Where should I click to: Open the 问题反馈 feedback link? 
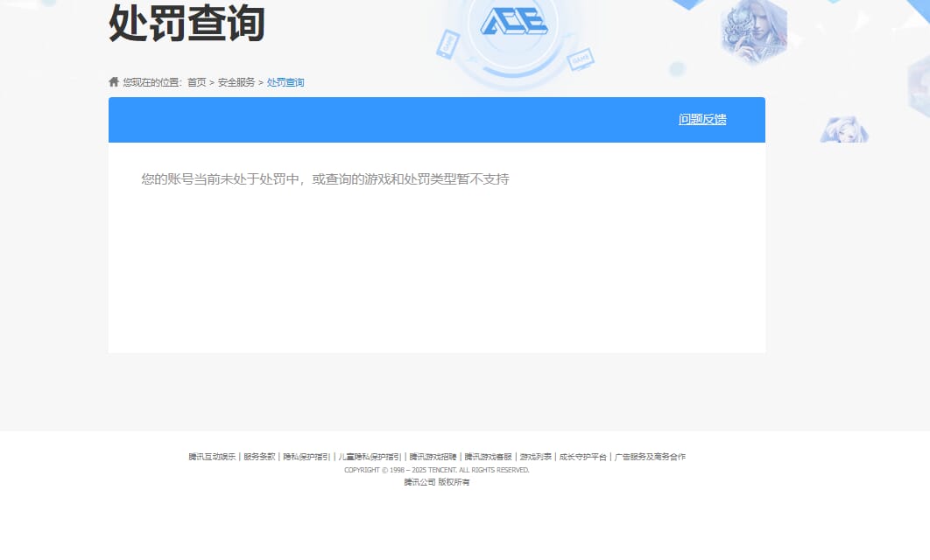[701, 117]
